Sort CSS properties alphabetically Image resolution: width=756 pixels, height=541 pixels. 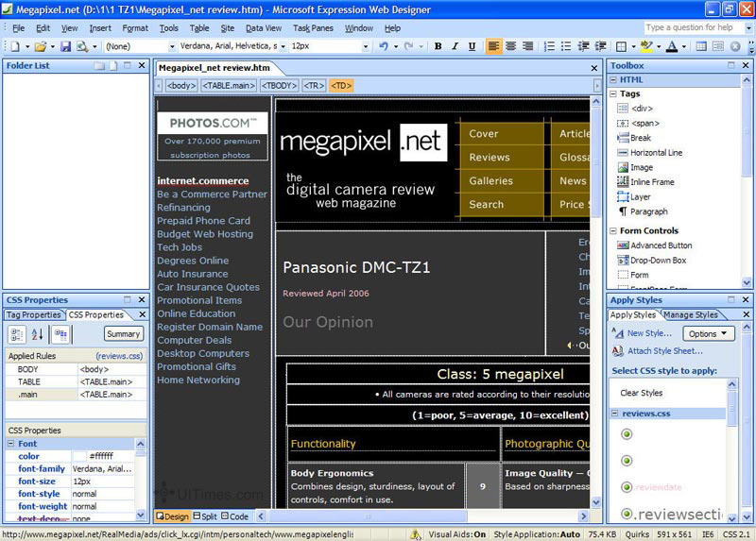[39, 334]
